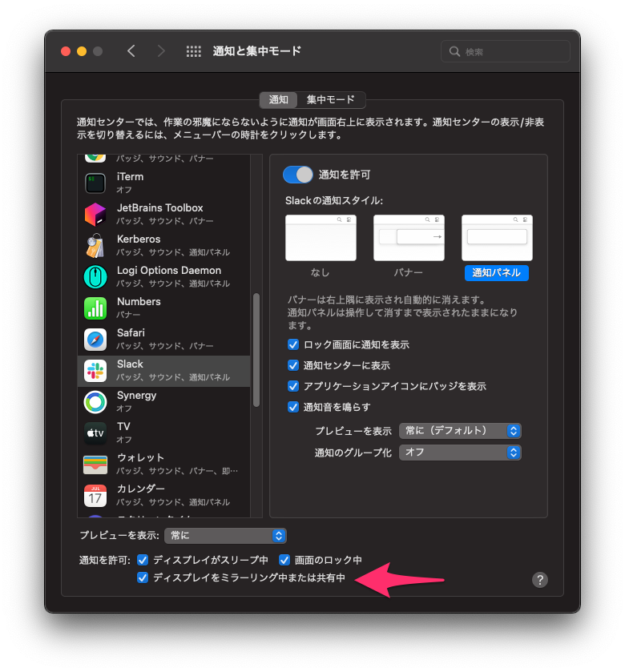
Task: Select the バナー notification style thumbnail
Action: [x=409, y=238]
